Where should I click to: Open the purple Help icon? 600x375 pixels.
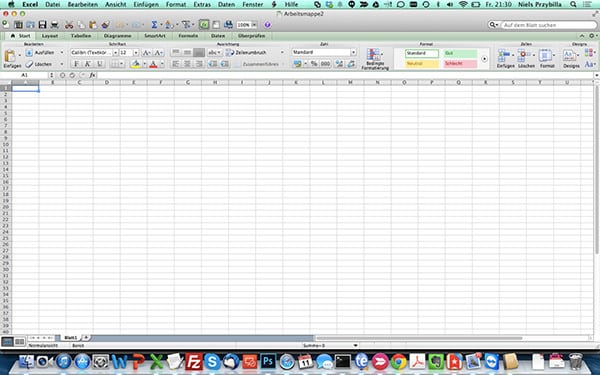tap(267, 25)
